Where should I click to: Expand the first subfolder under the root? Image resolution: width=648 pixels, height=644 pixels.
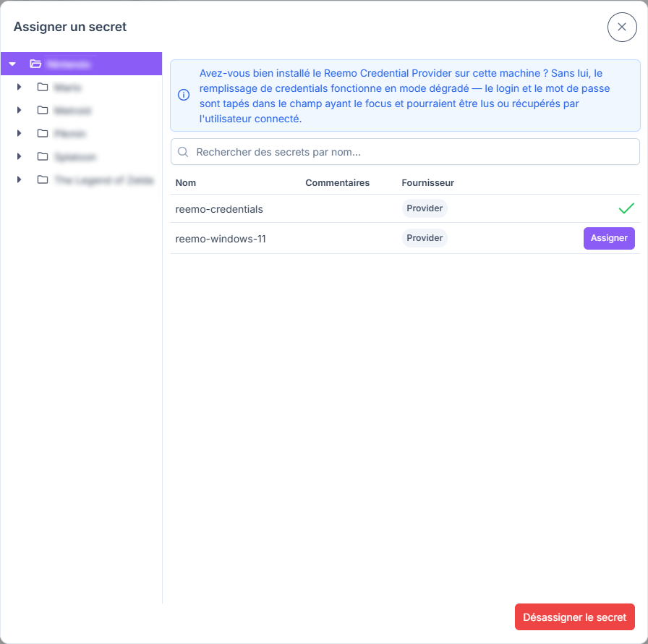19,87
